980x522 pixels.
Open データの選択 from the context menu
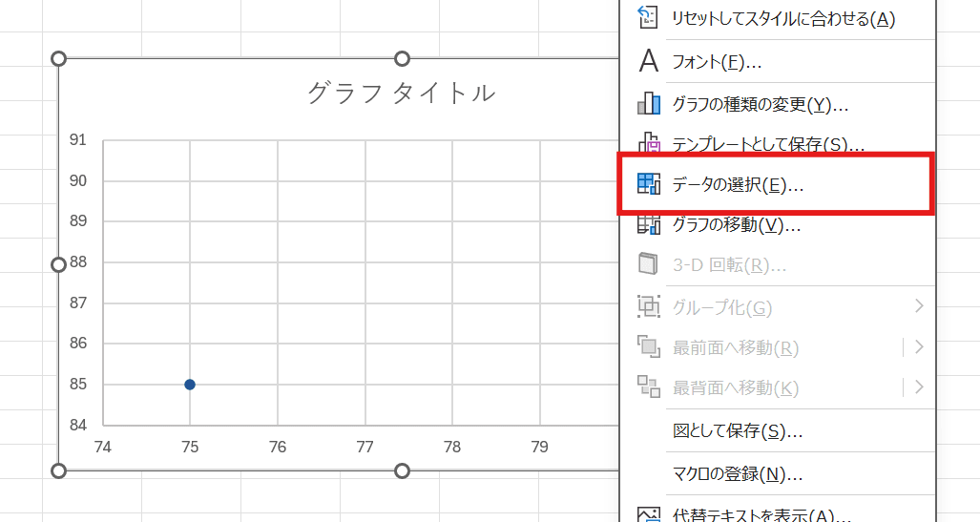click(x=738, y=185)
